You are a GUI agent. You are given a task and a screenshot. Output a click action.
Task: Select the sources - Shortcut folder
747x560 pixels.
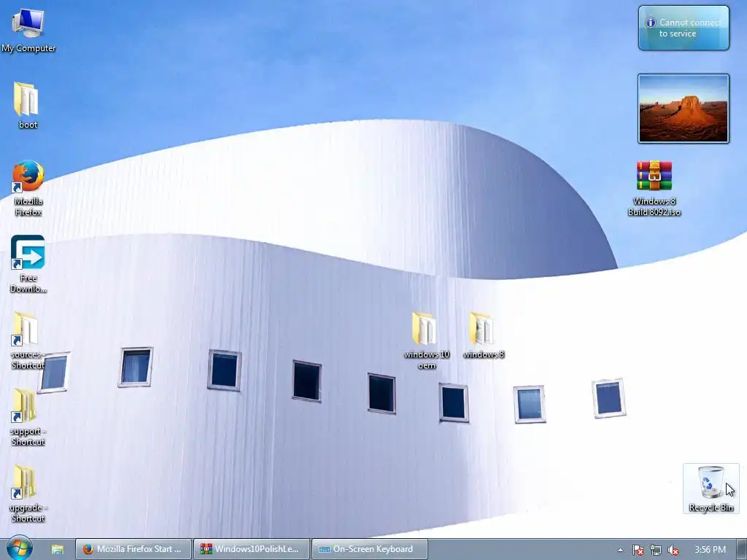[28, 341]
